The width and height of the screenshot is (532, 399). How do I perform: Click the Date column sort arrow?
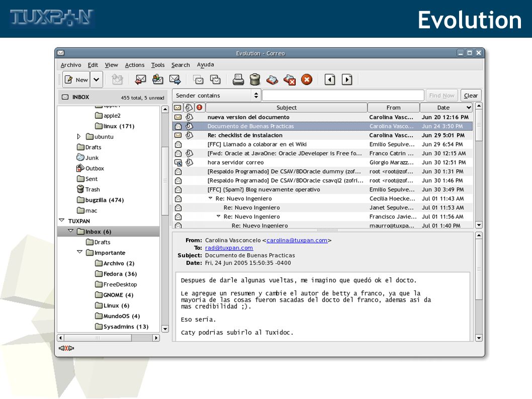point(469,108)
